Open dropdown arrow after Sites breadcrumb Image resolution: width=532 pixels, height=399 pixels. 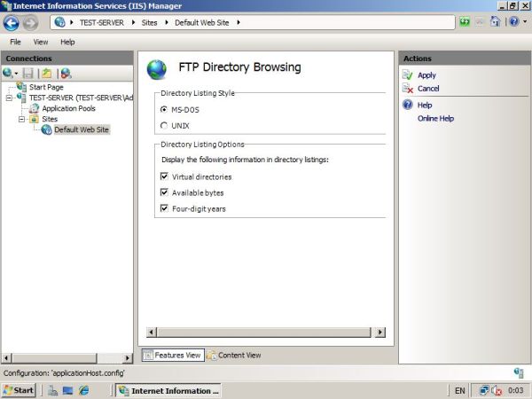coord(167,22)
